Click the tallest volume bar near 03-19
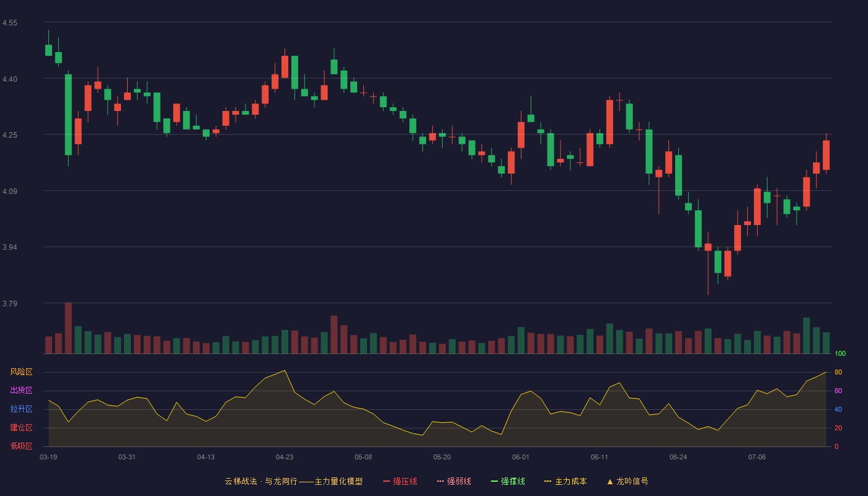This screenshot has height=496, width=868. tap(68, 328)
